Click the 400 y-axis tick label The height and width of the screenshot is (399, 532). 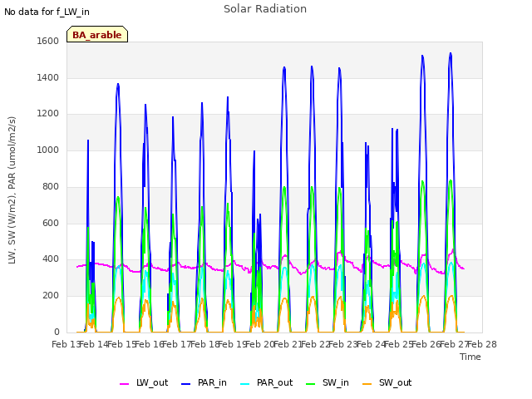(x=51, y=259)
